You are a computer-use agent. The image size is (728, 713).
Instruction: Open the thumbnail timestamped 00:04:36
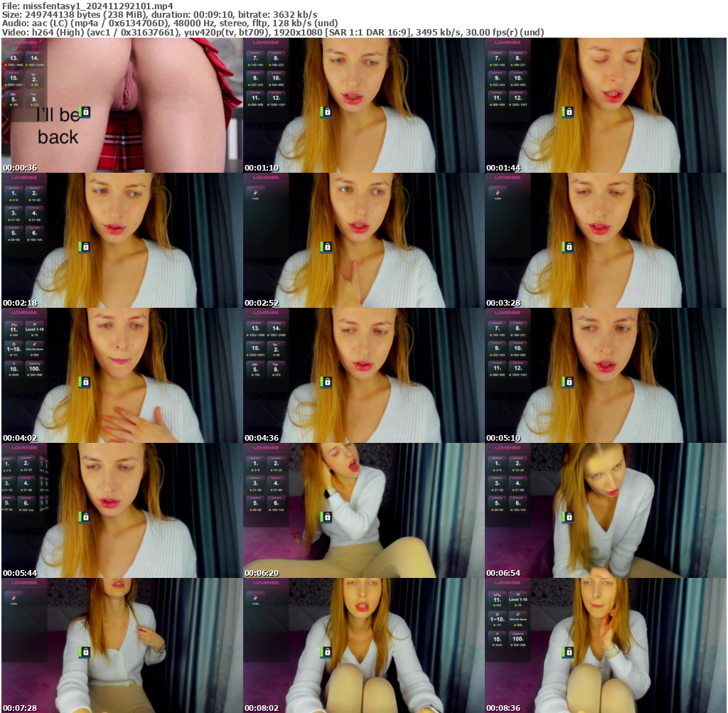pos(363,373)
